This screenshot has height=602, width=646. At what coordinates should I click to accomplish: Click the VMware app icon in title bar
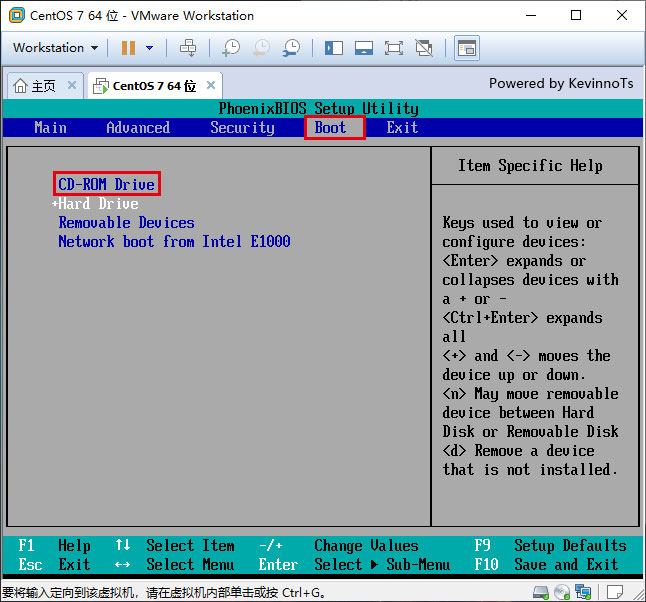tap(17, 15)
